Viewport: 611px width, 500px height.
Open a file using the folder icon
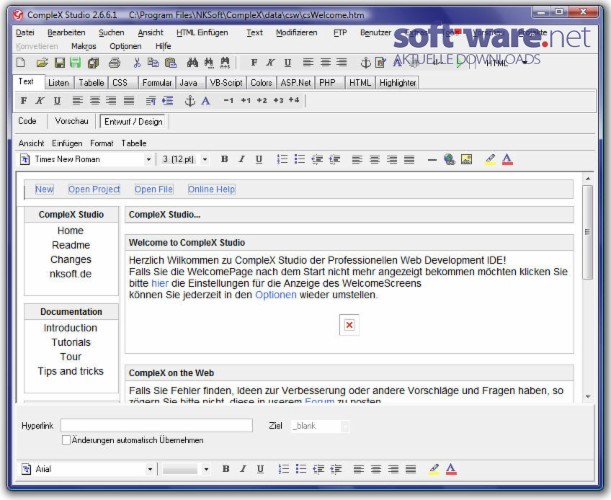click(42, 62)
